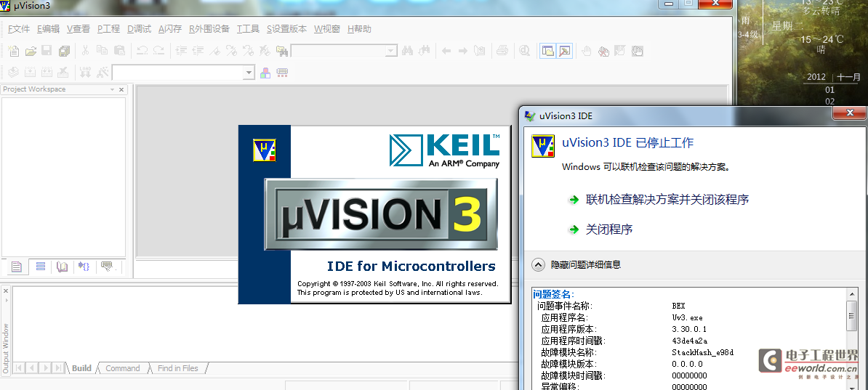Open the T工具 menu
This screenshot has width=868, height=390.
(248, 29)
